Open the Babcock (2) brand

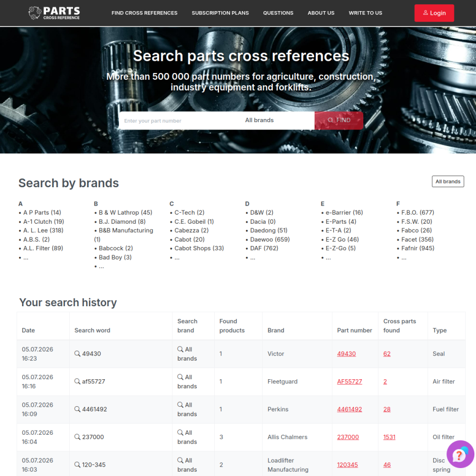[x=116, y=249]
